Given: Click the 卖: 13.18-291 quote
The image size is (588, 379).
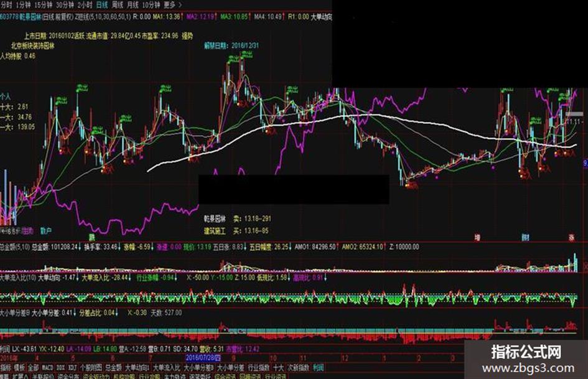Looking at the screenshot, I should [252, 218].
